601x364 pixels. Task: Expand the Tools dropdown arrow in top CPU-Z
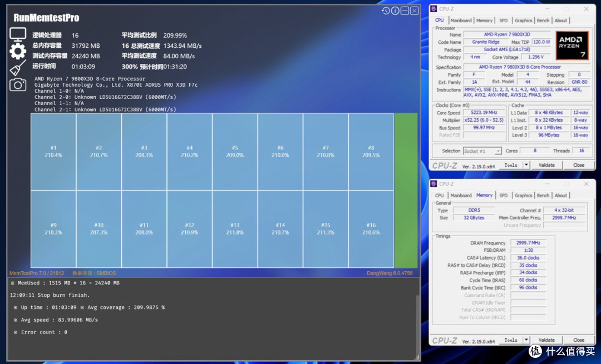pos(526,165)
